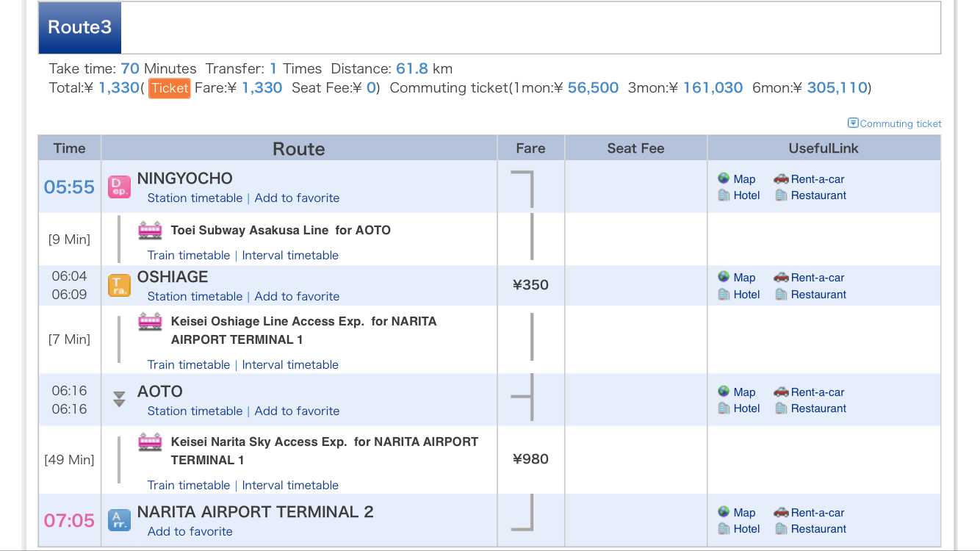Open Train timetable for Keisei Oshiage Line

coord(189,365)
